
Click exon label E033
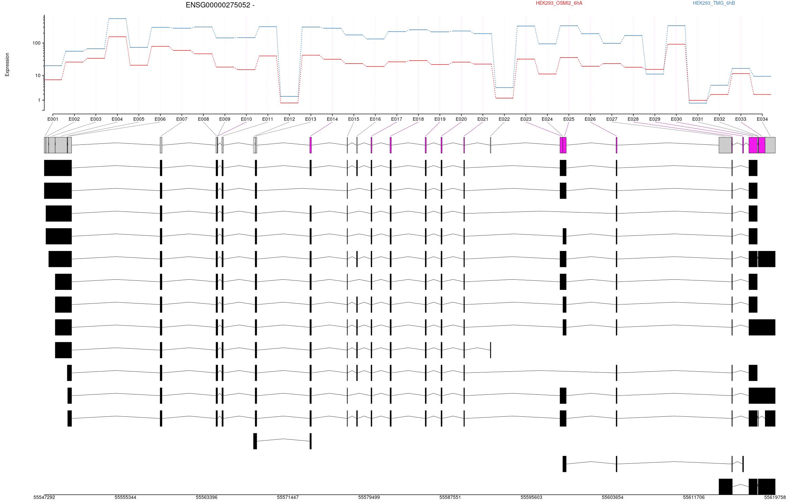[741, 119]
